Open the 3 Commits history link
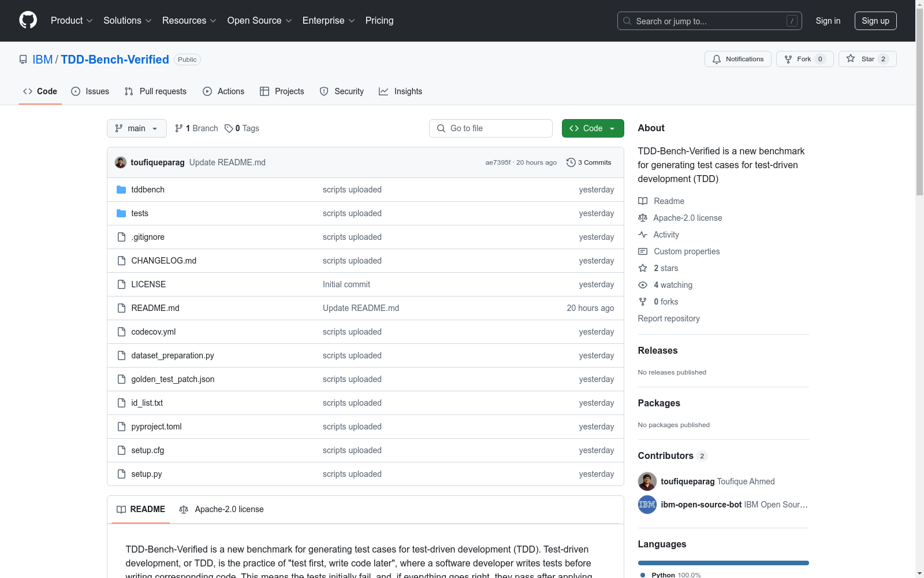The width and height of the screenshot is (924, 578). [x=589, y=162]
